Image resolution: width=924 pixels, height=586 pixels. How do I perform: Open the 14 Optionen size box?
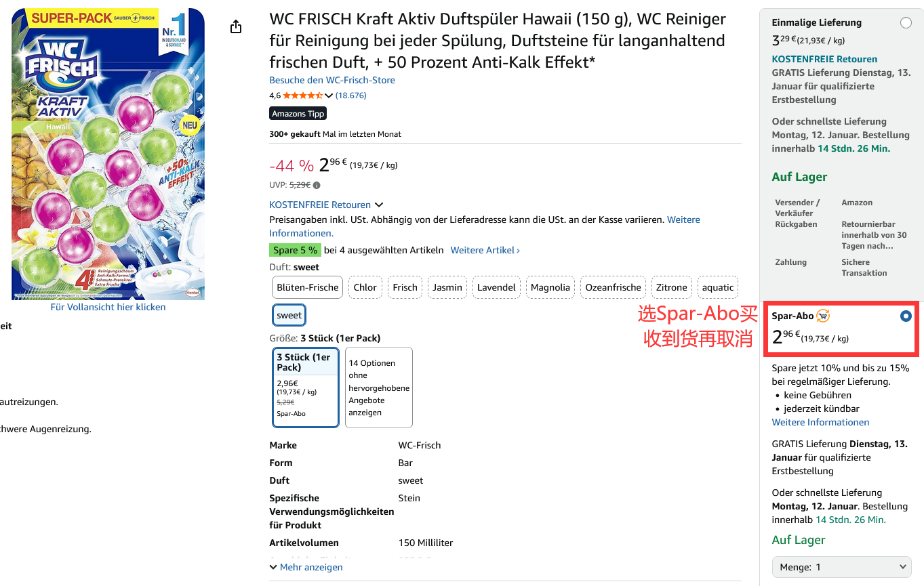tap(379, 388)
